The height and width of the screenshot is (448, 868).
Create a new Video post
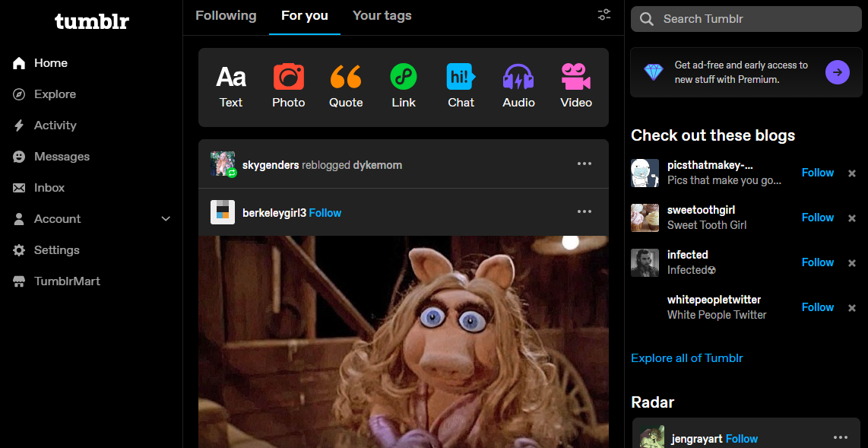tap(575, 87)
